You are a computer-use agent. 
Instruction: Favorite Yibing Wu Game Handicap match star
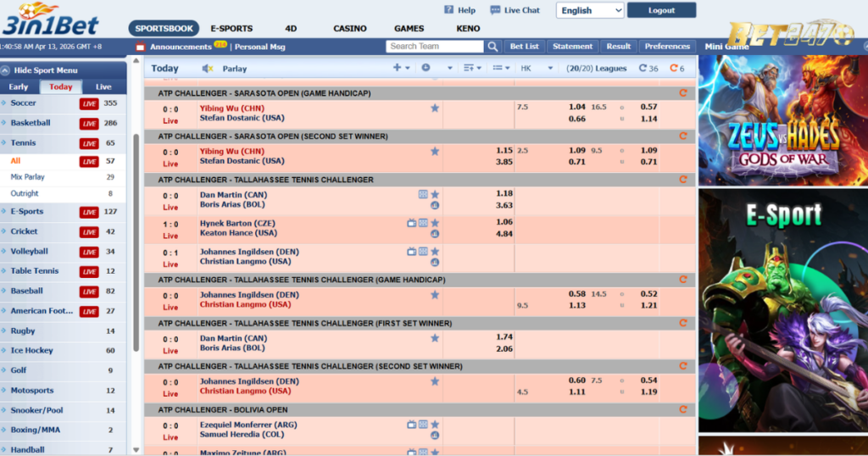pyautogui.click(x=435, y=108)
